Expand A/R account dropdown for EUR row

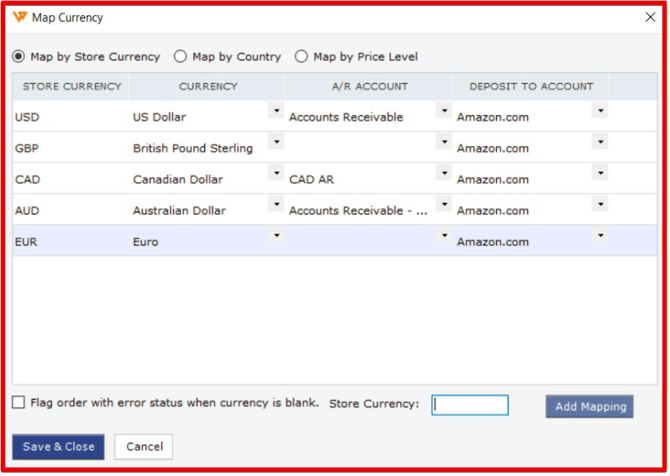tap(444, 236)
